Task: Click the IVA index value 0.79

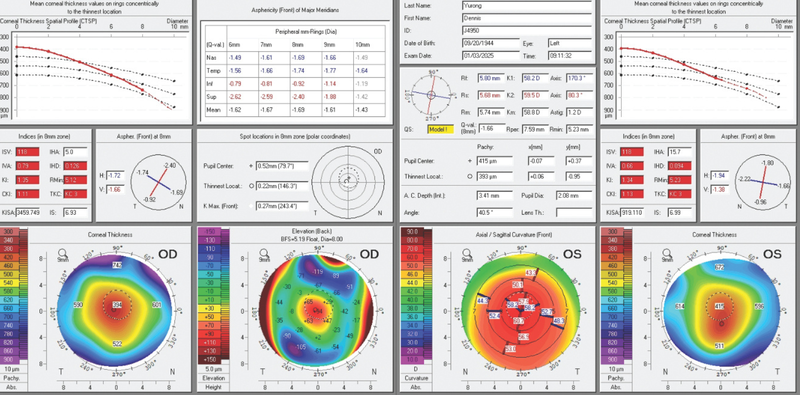Action: [29, 166]
